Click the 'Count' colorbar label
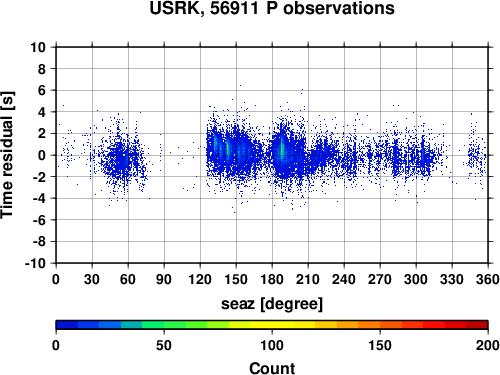 click(x=272, y=368)
